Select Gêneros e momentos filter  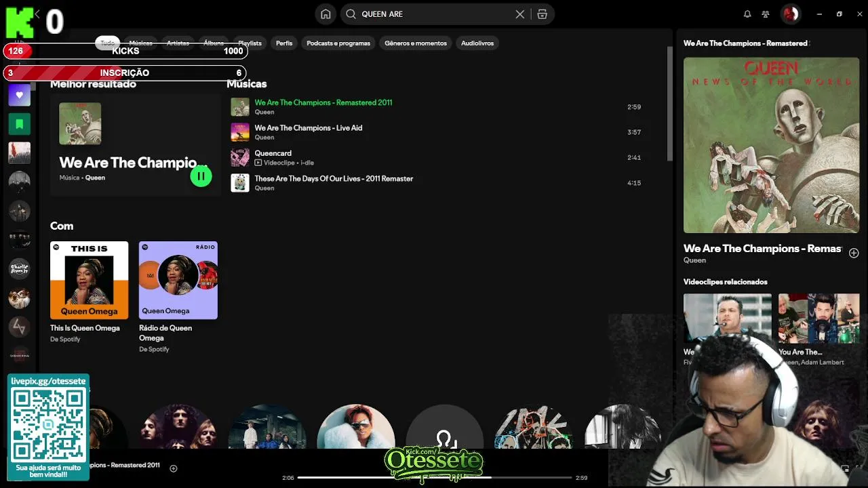(x=416, y=43)
